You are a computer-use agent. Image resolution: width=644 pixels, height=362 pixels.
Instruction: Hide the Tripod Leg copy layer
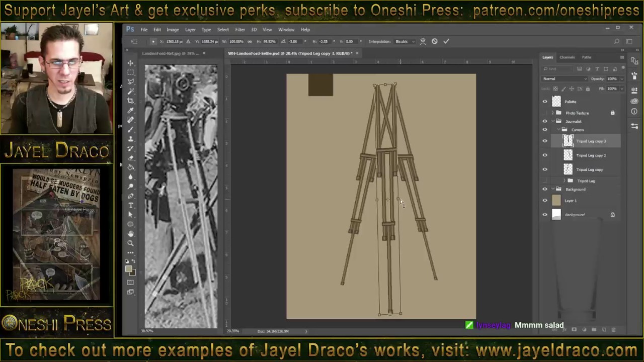pos(544,169)
